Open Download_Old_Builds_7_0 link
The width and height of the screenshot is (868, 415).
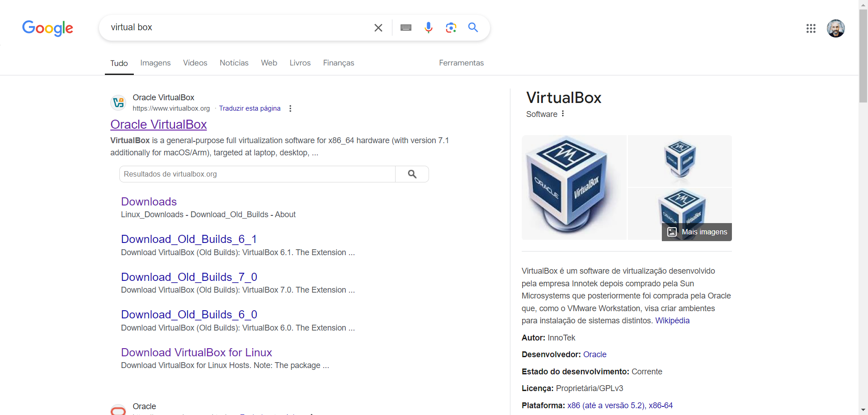pyautogui.click(x=189, y=277)
